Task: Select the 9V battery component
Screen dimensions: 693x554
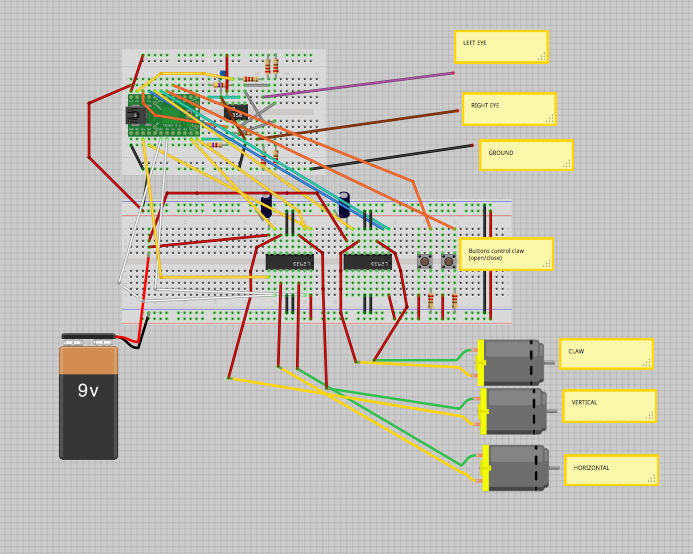Action: click(88, 397)
